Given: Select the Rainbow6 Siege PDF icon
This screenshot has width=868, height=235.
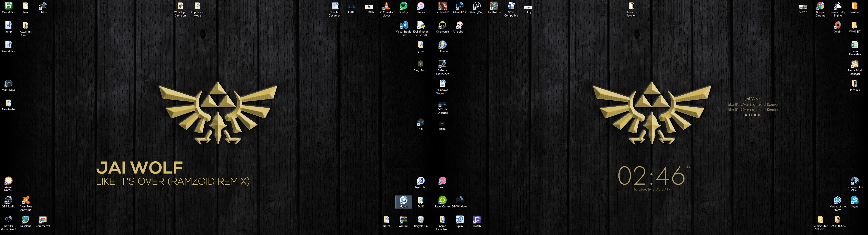Looking at the screenshot, I should pyautogui.click(x=442, y=87).
